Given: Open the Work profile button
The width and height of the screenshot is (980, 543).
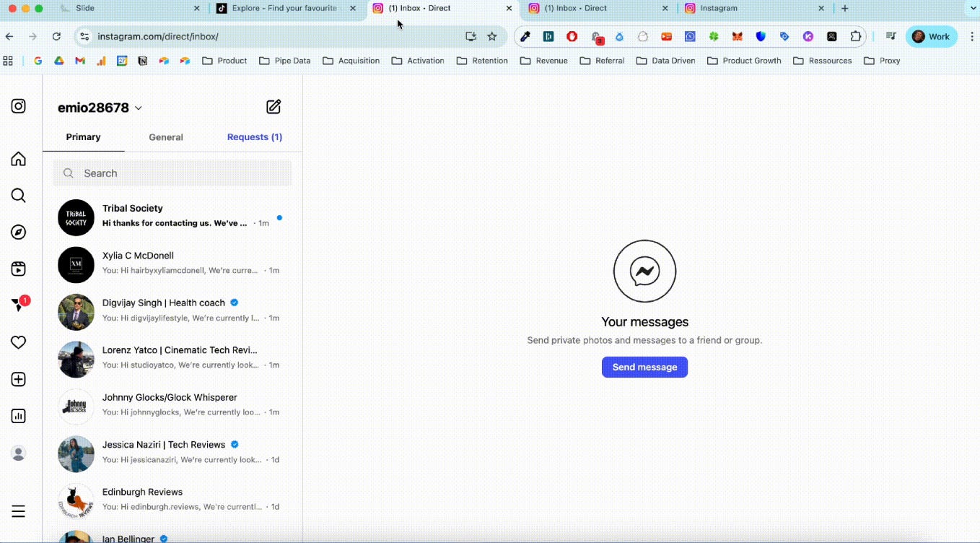Looking at the screenshot, I should (932, 36).
